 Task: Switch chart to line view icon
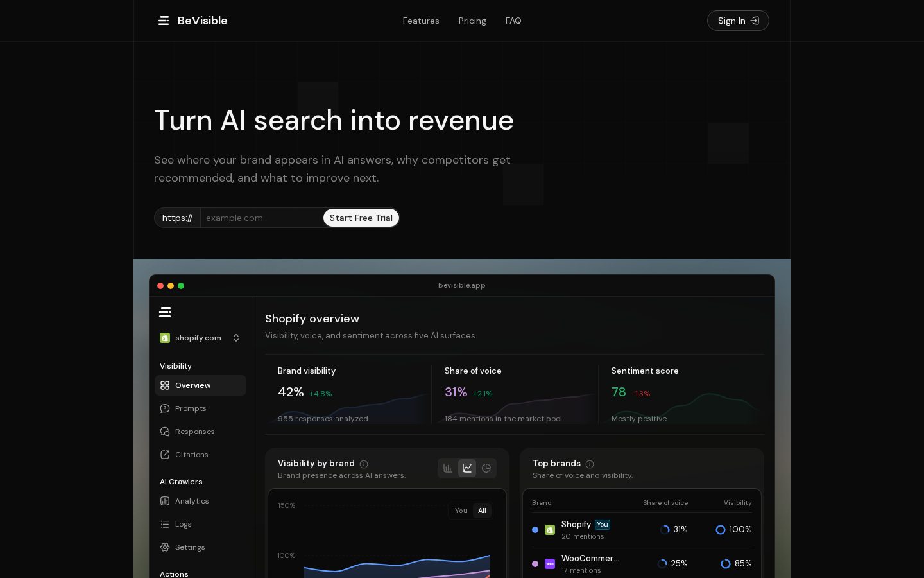pos(467,468)
